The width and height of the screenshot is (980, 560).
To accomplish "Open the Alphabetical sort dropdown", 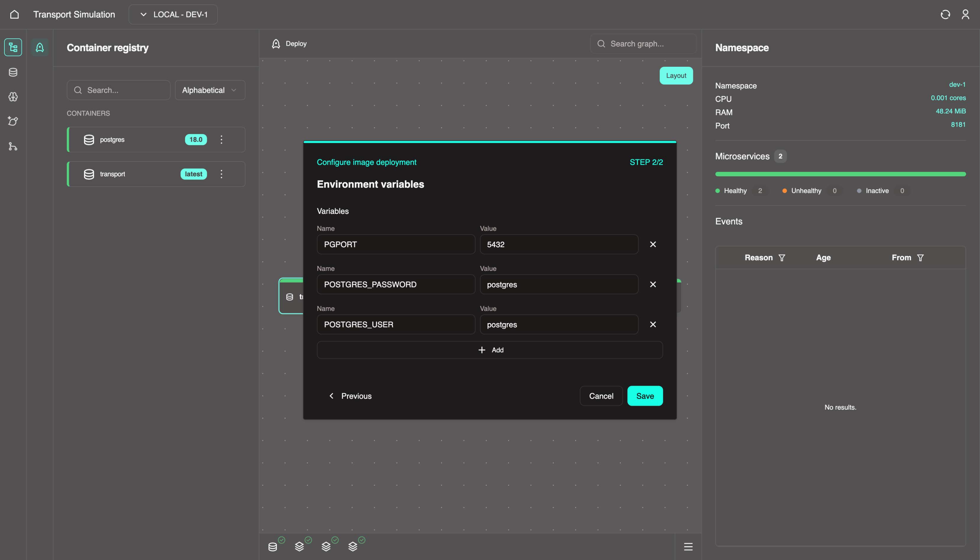I will point(210,90).
